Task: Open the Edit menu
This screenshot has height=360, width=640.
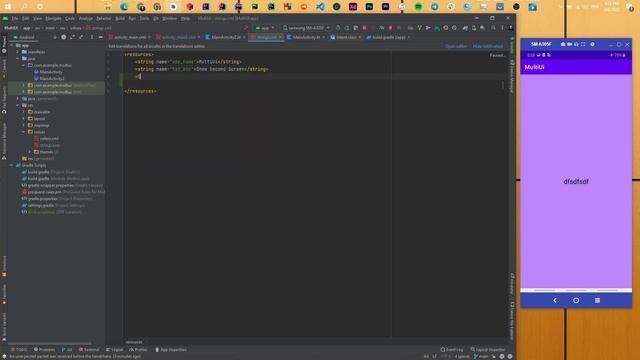Action: 25,18
